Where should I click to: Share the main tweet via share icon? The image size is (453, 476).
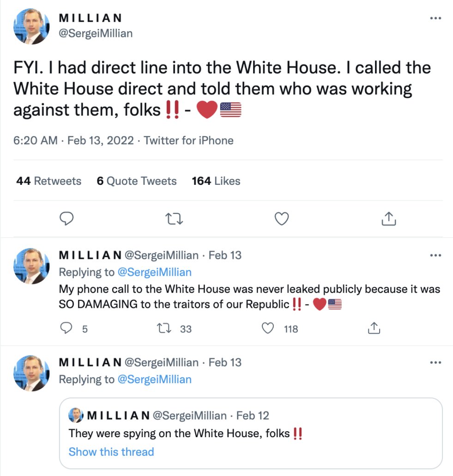click(x=389, y=219)
